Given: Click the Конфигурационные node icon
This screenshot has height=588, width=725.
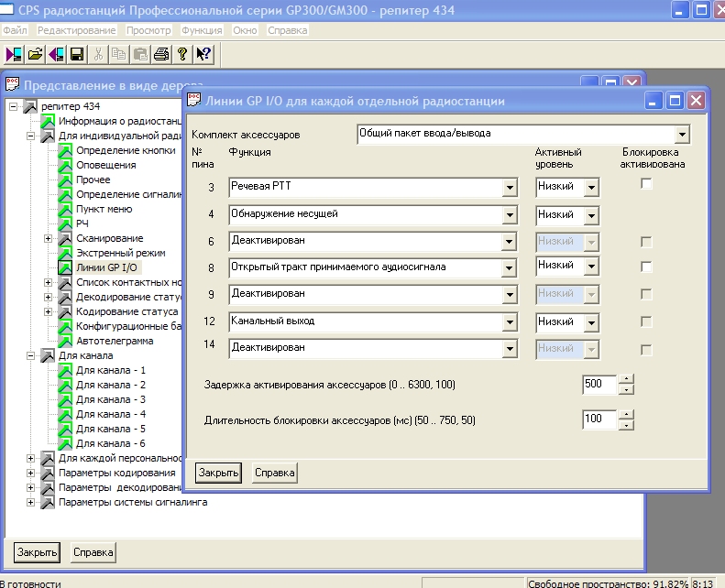Looking at the screenshot, I should (65, 326).
